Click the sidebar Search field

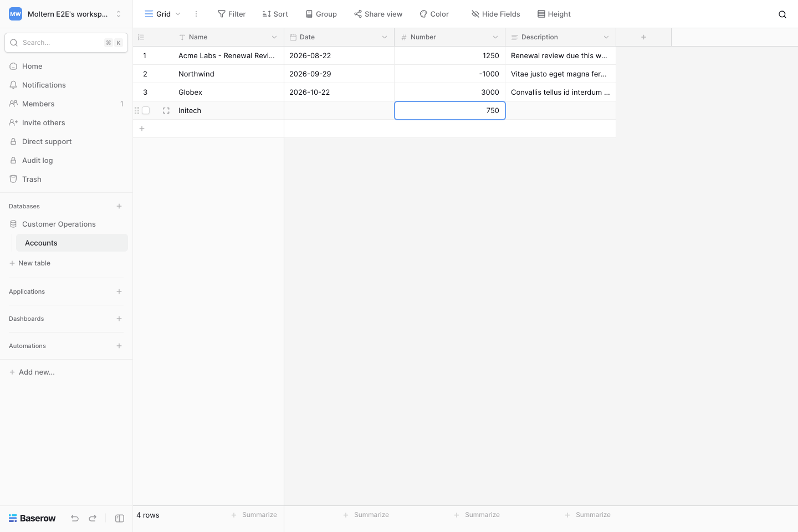coord(66,43)
